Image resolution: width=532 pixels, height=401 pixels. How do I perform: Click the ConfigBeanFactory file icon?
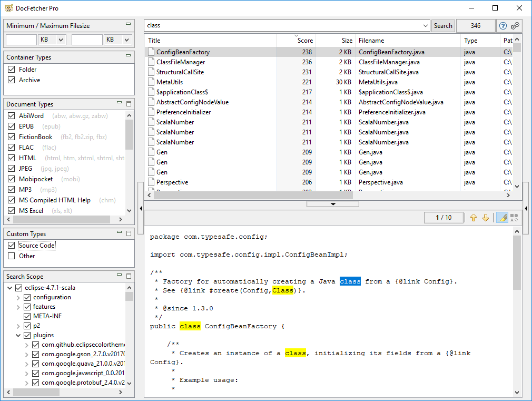pyautogui.click(x=151, y=52)
